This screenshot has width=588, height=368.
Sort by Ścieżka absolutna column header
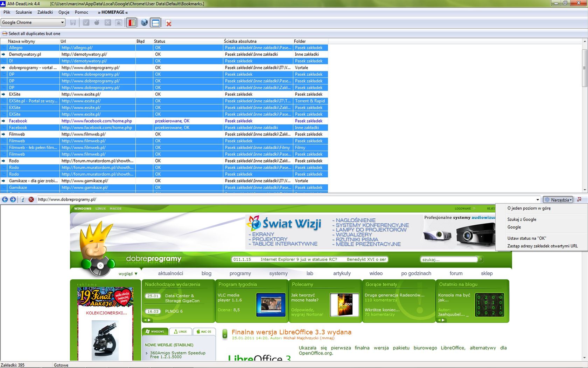(258, 41)
